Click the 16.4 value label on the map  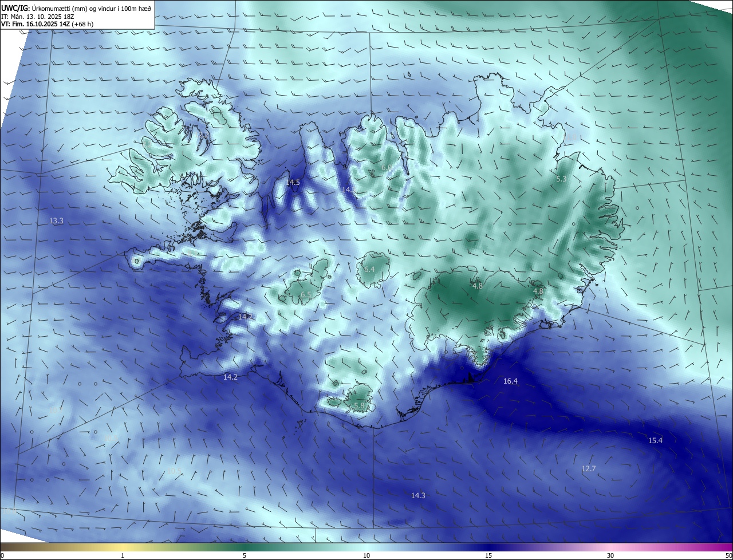click(x=510, y=381)
